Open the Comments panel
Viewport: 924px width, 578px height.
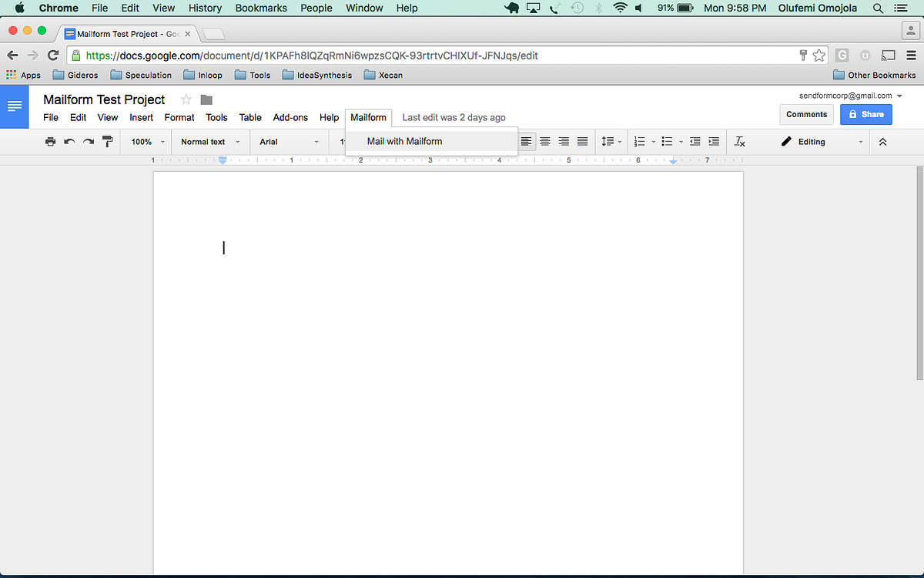[x=806, y=113]
